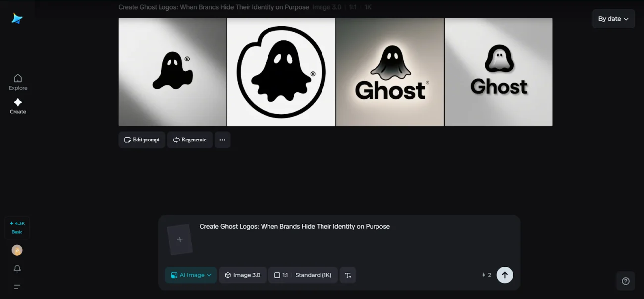Open the Explore home page

coord(18,82)
